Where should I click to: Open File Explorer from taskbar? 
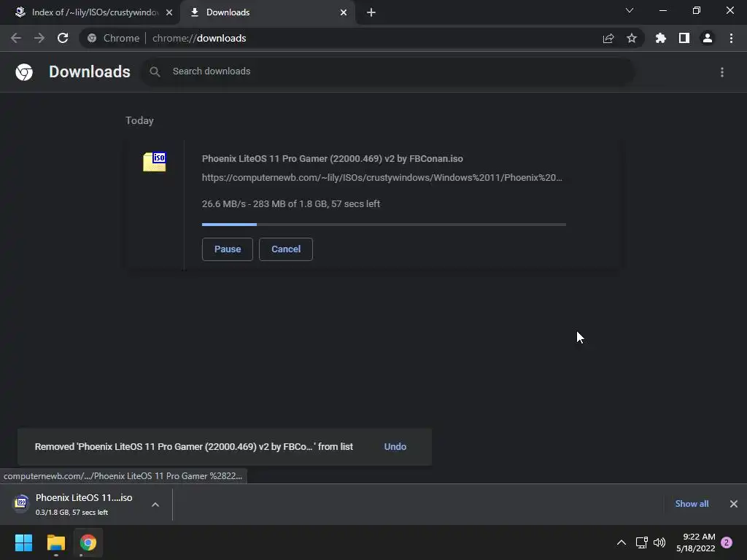[x=56, y=542]
